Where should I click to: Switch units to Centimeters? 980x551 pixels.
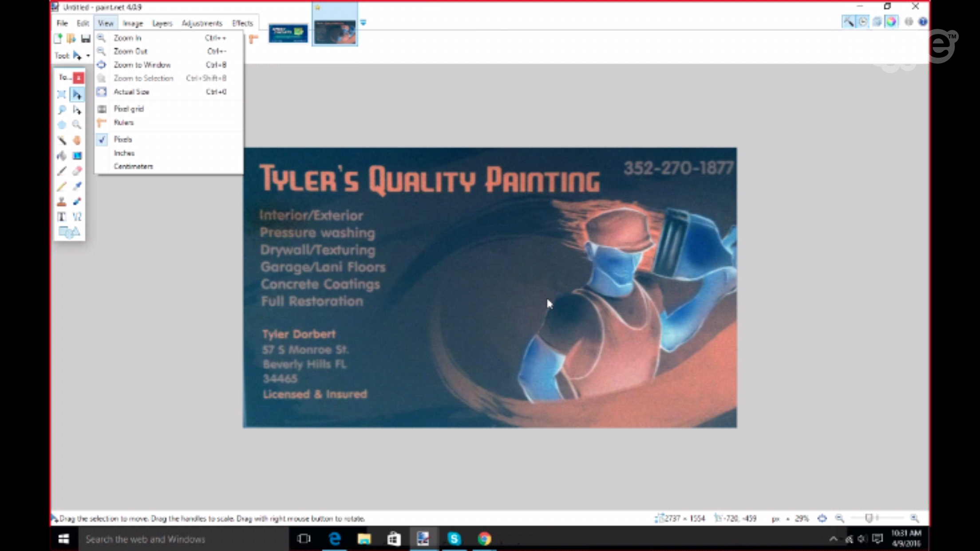[x=133, y=166]
